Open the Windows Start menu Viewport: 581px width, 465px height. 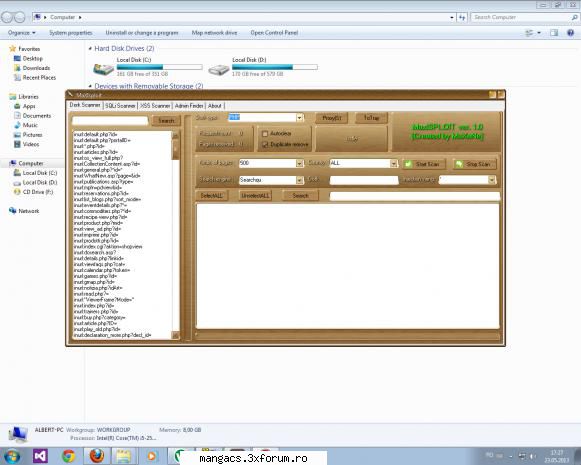pos(12,456)
